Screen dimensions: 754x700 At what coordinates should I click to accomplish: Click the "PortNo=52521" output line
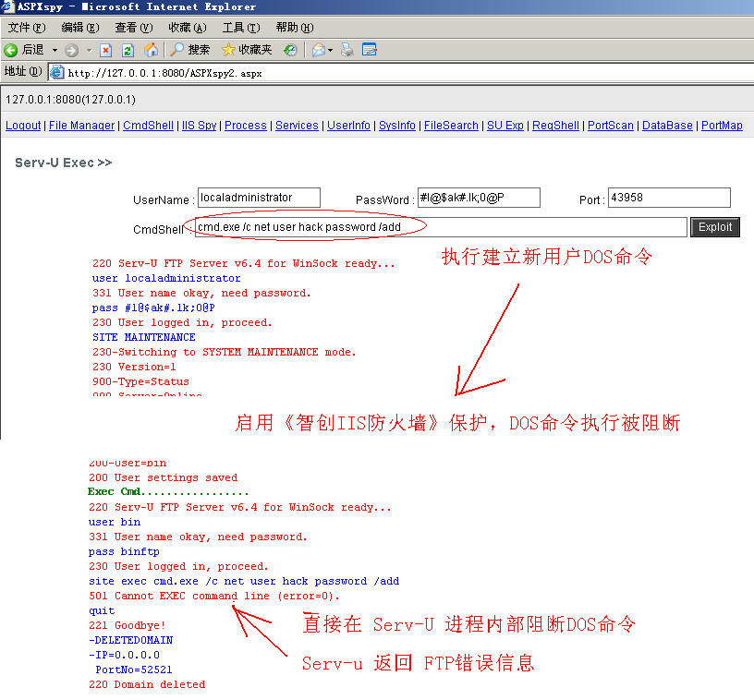(134, 670)
